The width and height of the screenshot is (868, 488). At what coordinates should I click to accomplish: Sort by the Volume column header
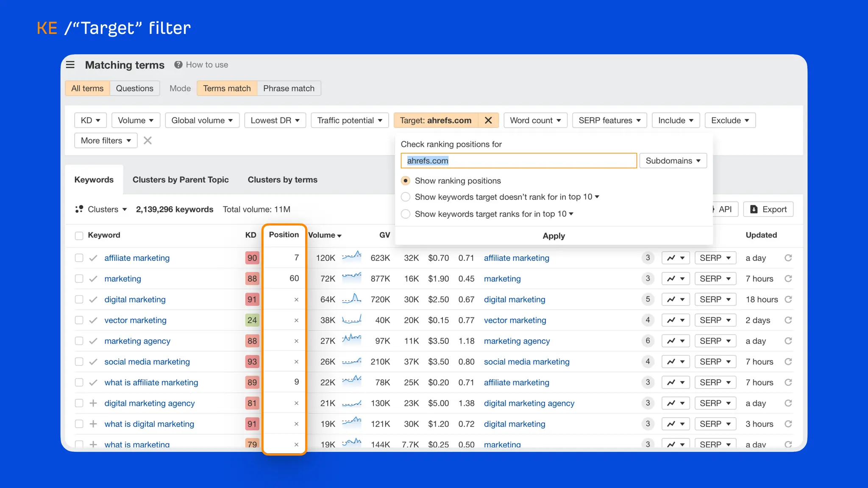(325, 235)
